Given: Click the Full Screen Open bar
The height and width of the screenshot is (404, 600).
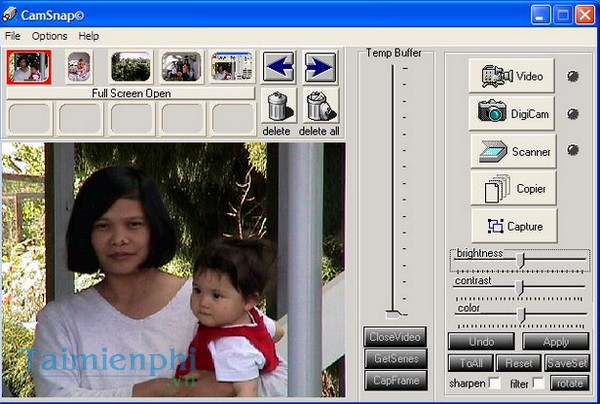Looking at the screenshot, I should [x=131, y=93].
